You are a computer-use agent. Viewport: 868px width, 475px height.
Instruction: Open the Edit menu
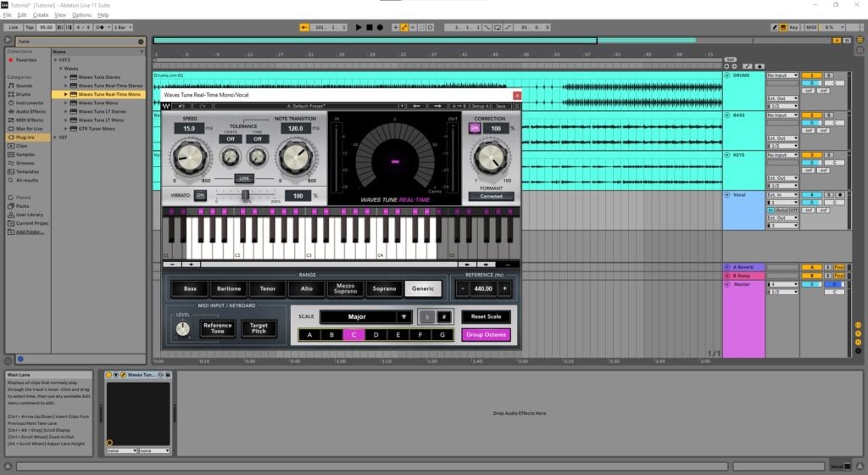pos(22,15)
